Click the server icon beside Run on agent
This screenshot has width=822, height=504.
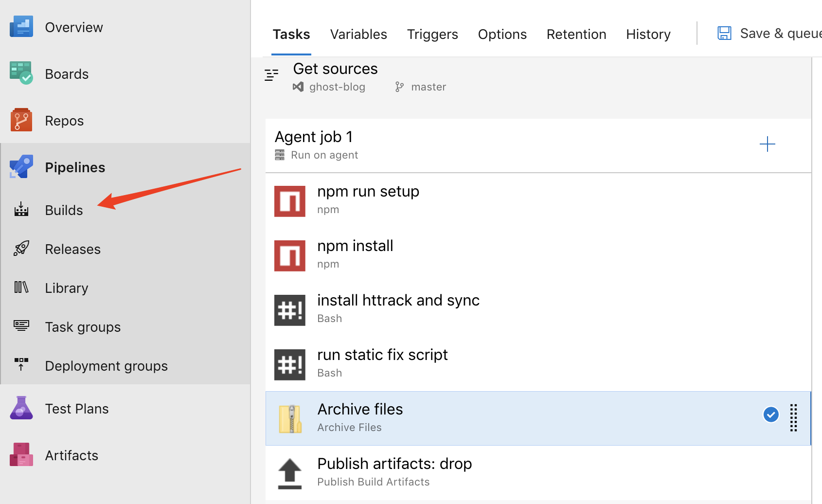point(280,155)
